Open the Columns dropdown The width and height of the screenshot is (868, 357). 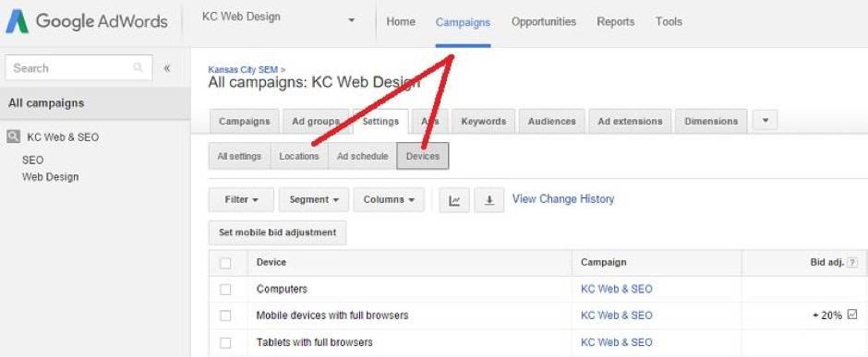pyautogui.click(x=389, y=200)
